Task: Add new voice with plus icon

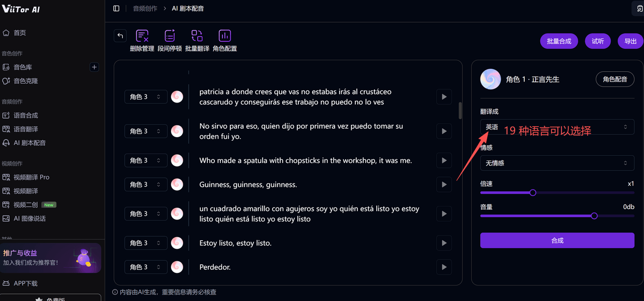Action: click(94, 67)
